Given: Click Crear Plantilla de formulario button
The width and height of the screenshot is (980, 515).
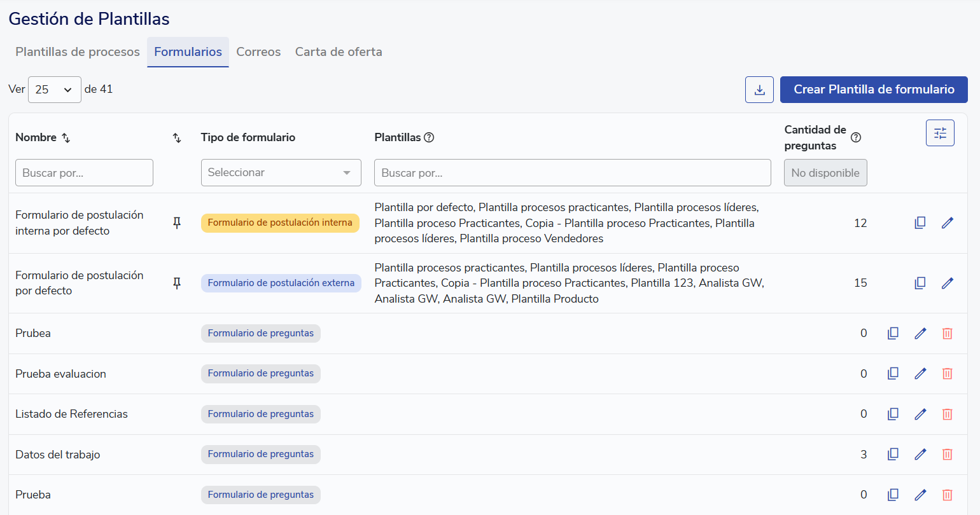Looking at the screenshot, I should tap(874, 90).
